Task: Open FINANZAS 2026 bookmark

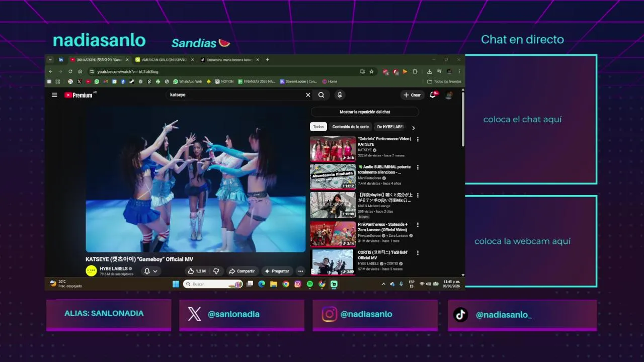Action: (256, 81)
